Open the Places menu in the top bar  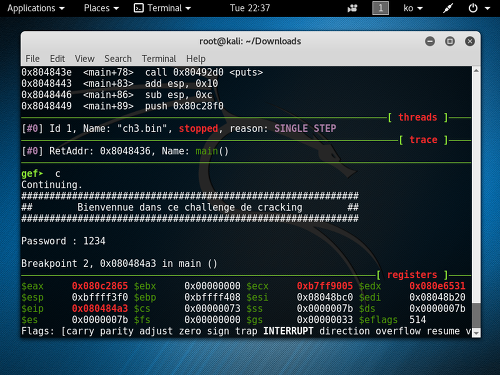pyautogui.click(x=101, y=8)
